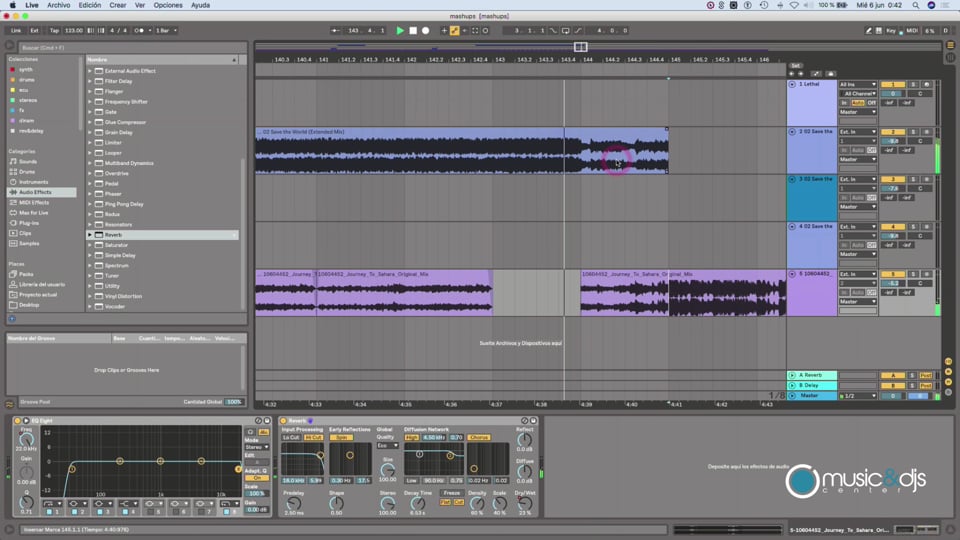Toggle the track 1 activator button
960x540 pixels.
coord(893,84)
